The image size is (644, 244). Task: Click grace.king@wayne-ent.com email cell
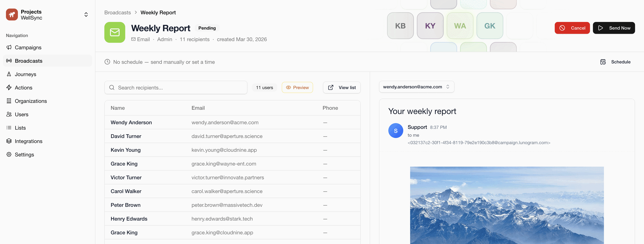click(x=224, y=164)
